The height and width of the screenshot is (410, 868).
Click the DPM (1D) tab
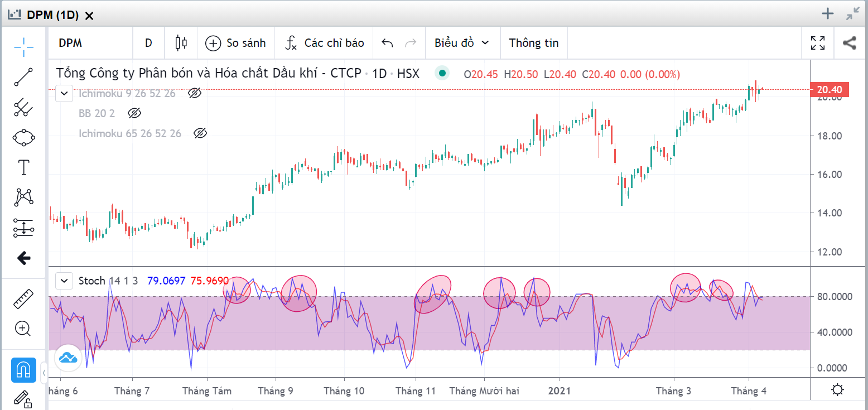coord(51,15)
